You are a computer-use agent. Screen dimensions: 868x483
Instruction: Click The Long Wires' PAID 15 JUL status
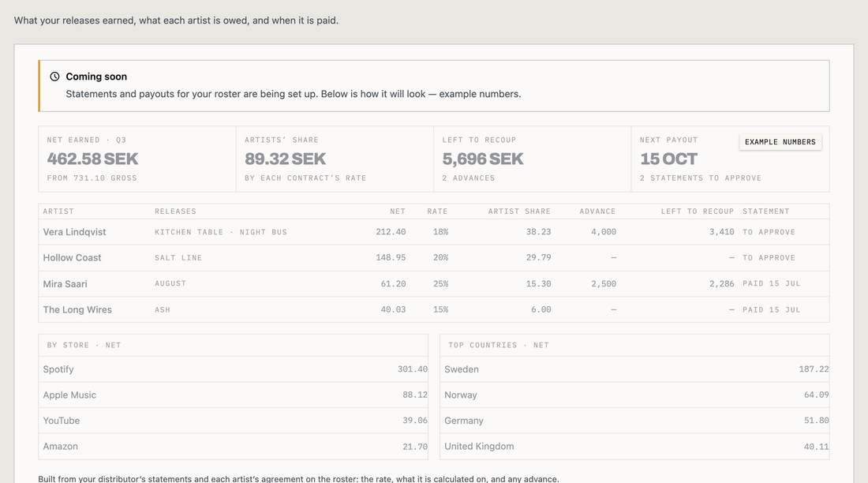(x=772, y=309)
